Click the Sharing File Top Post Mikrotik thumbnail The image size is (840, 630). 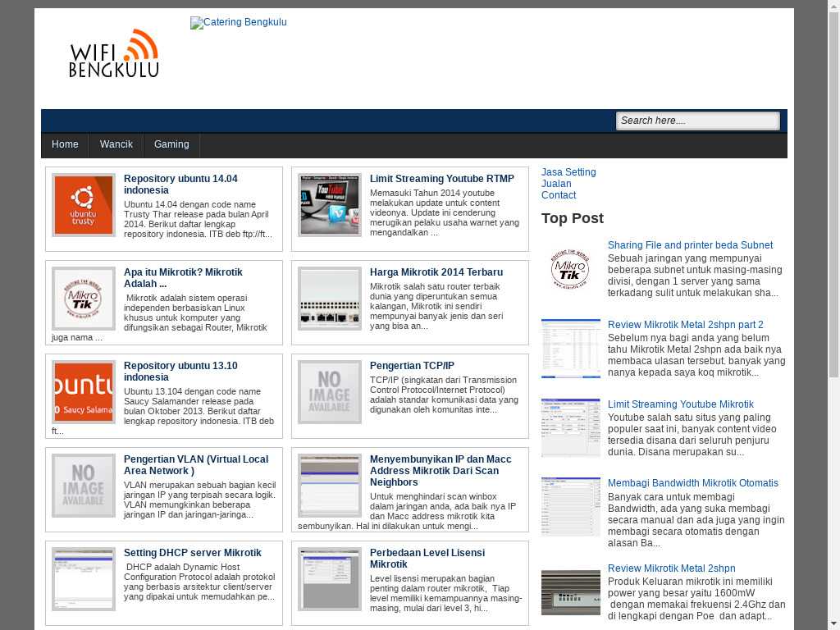(x=571, y=269)
